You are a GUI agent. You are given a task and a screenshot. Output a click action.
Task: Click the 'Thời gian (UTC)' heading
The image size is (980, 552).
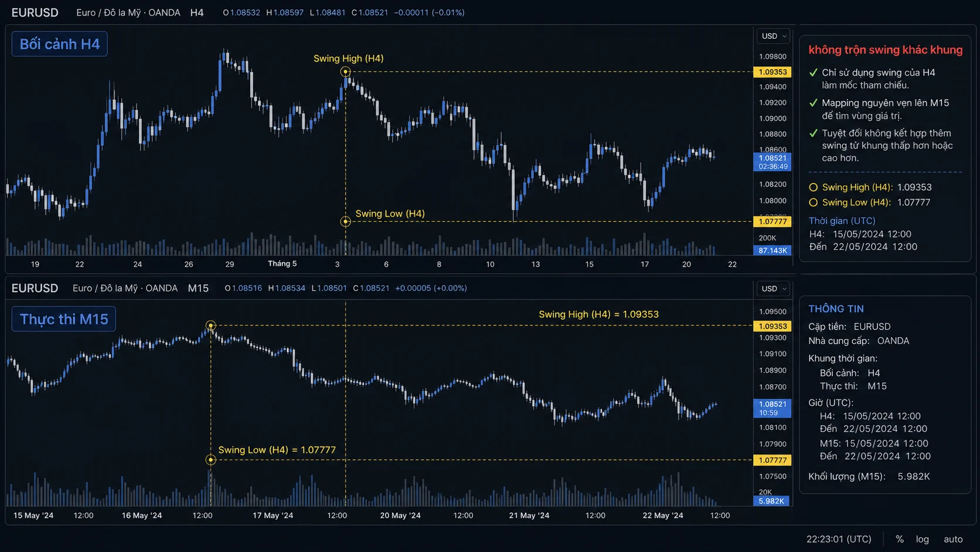click(x=842, y=221)
